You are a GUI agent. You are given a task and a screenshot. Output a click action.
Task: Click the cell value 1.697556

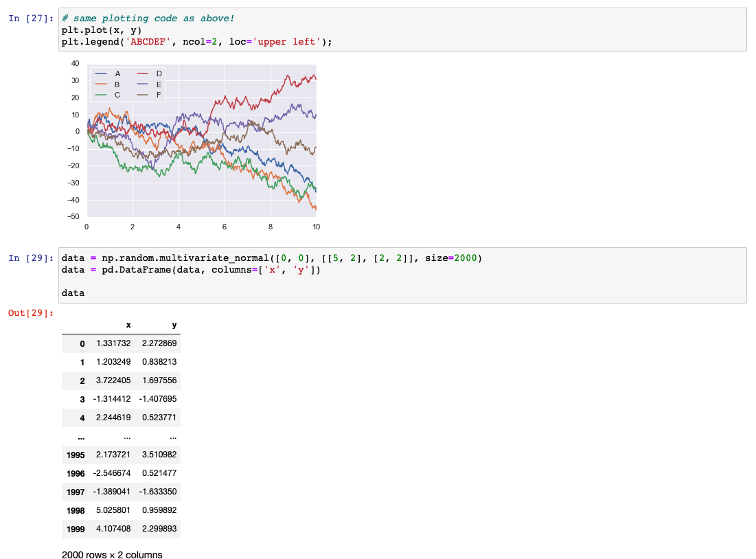tap(159, 380)
